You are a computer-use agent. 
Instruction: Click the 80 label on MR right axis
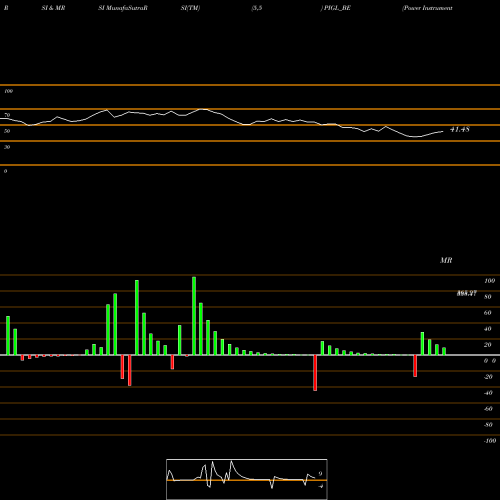(x=488, y=297)
